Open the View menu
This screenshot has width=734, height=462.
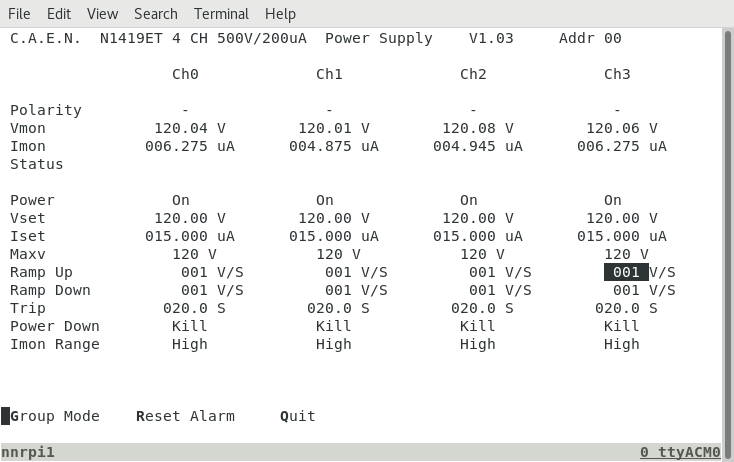[x=103, y=14]
